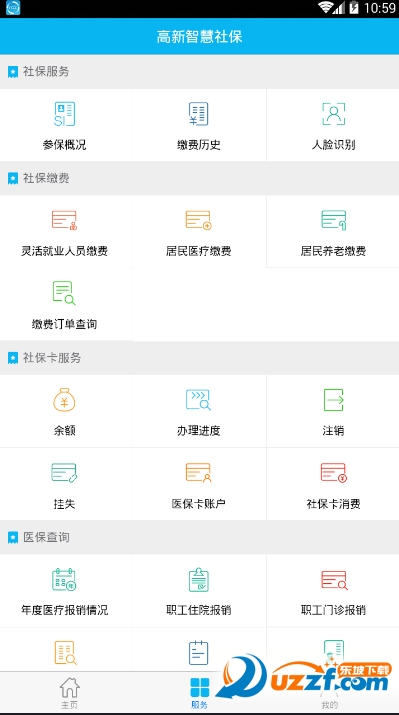Click 缴费历史 label
Viewport: 399px width, 715px height.
coord(199,145)
